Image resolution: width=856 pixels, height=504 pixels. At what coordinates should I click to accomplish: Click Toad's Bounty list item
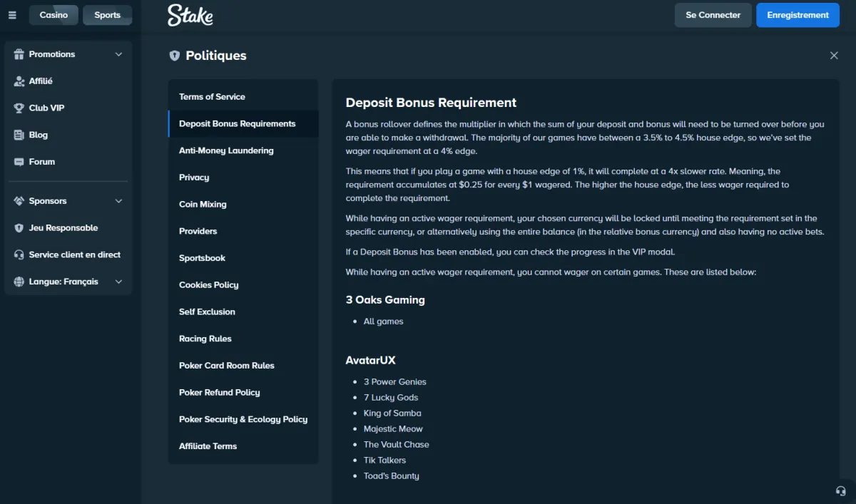click(x=391, y=476)
